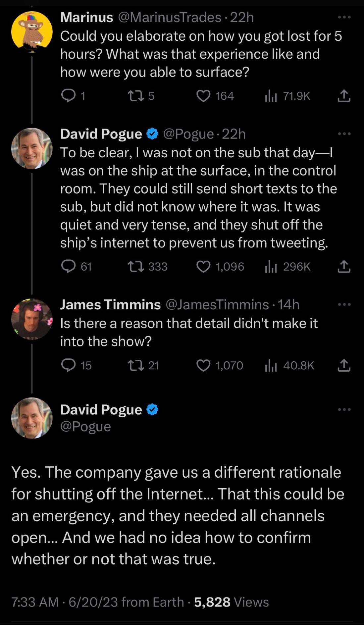This screenshot has height=625, width=364.
Task: Reply to Marinus's tweet about being lost
Action: coord(69,96)
